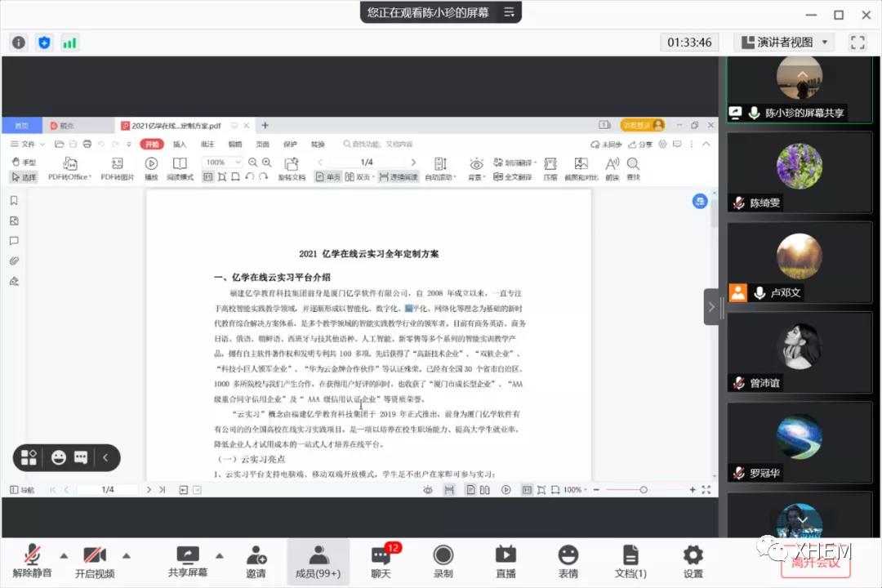
Task: Collapse the participant sidebar arrow handle
Action: click(711, 307)
